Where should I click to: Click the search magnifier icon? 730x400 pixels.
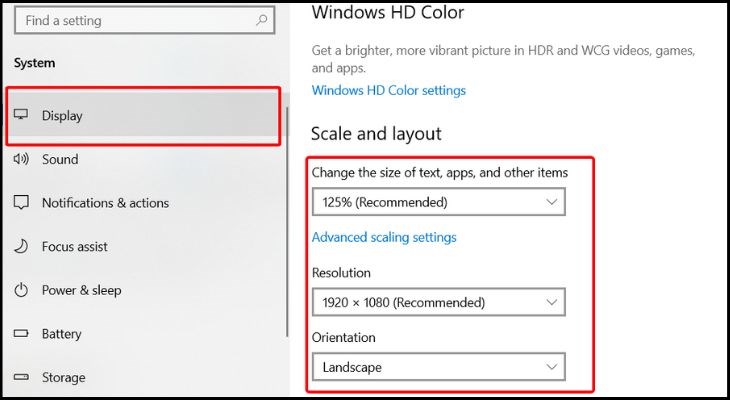pyautogui.click(x=262, y=20)
